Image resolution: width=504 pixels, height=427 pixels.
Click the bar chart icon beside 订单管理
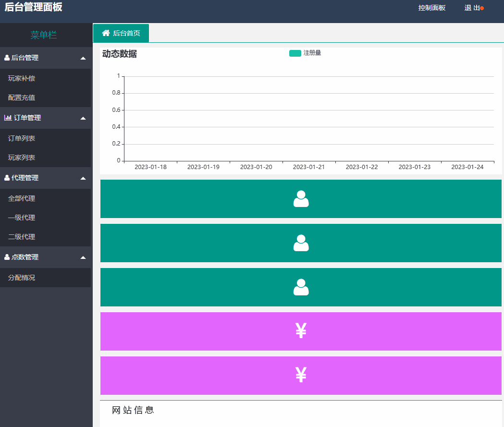tap(8, 118)
